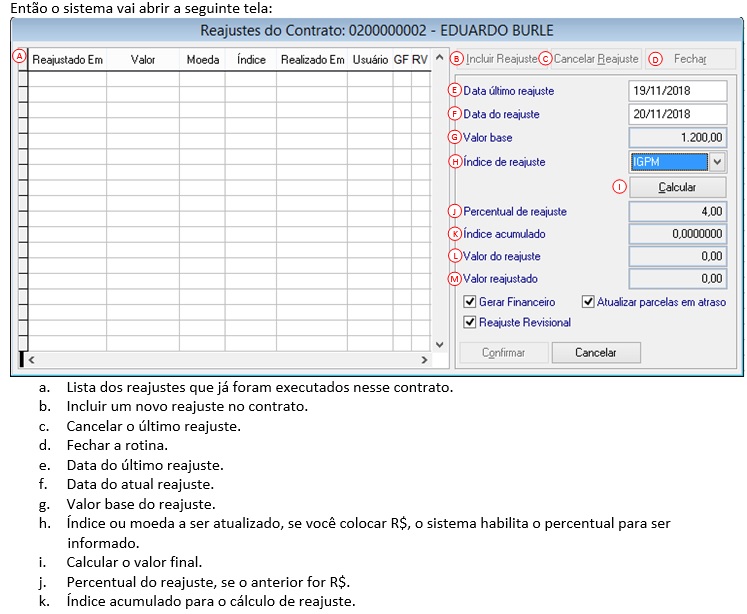The width and height of the screenshot is (747, 614).
Task: Click the Realizado Em column header
Action: (312, 60)
